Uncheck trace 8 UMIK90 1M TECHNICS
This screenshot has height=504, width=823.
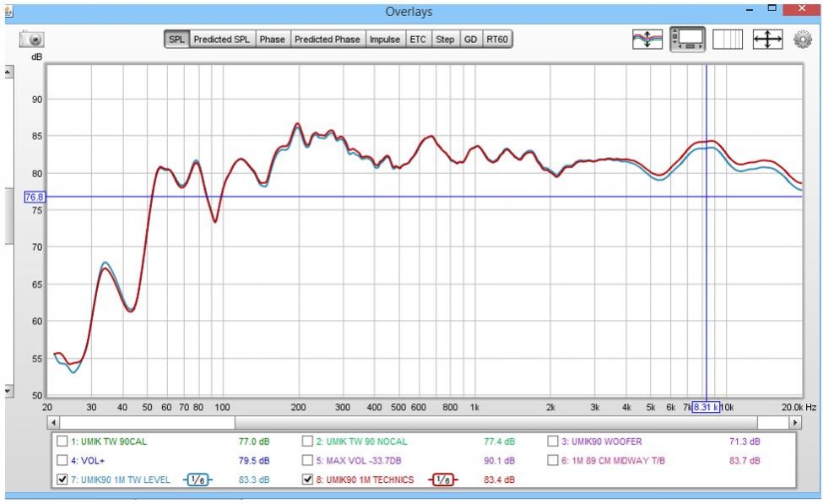pos(307,480)
